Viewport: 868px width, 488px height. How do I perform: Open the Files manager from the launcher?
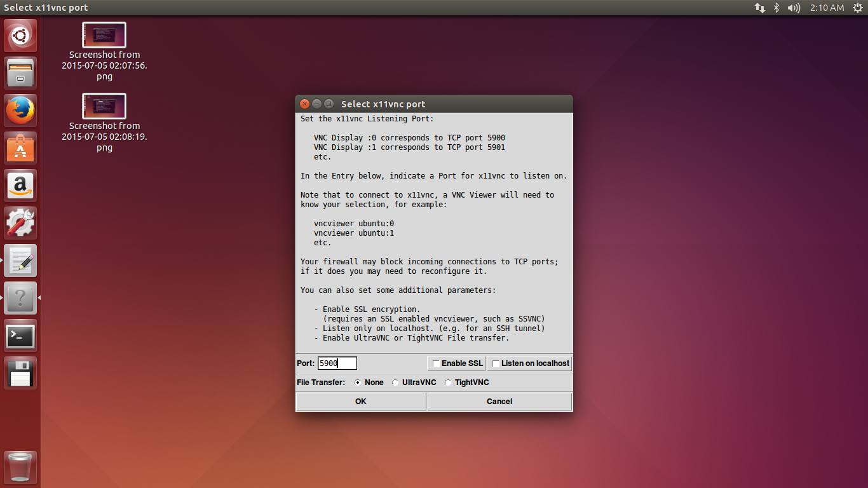point(20,73)
